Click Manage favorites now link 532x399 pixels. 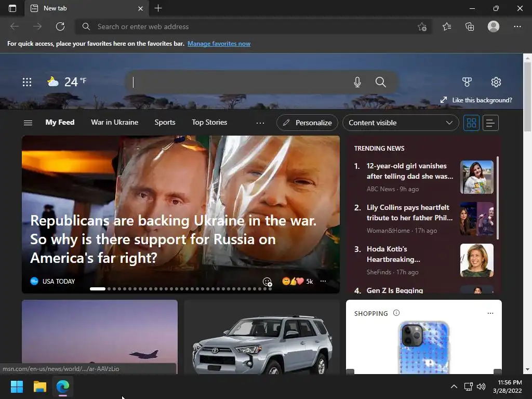click(219, 44)
